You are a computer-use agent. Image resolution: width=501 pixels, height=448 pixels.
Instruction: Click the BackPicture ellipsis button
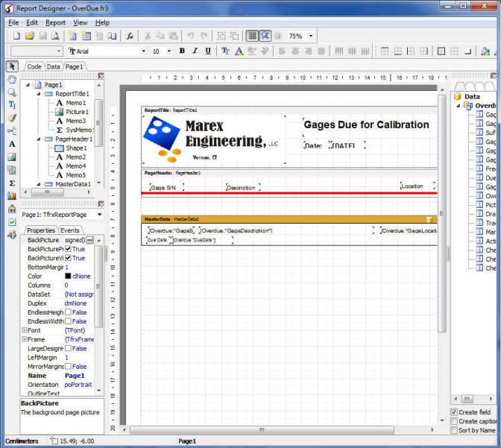click(x=90, y=240)
